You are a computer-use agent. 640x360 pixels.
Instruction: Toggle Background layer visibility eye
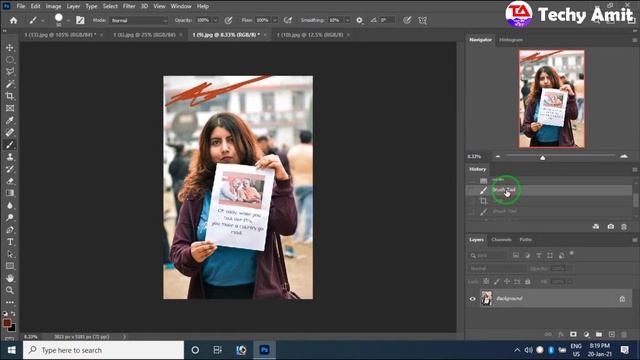[473, 299]
